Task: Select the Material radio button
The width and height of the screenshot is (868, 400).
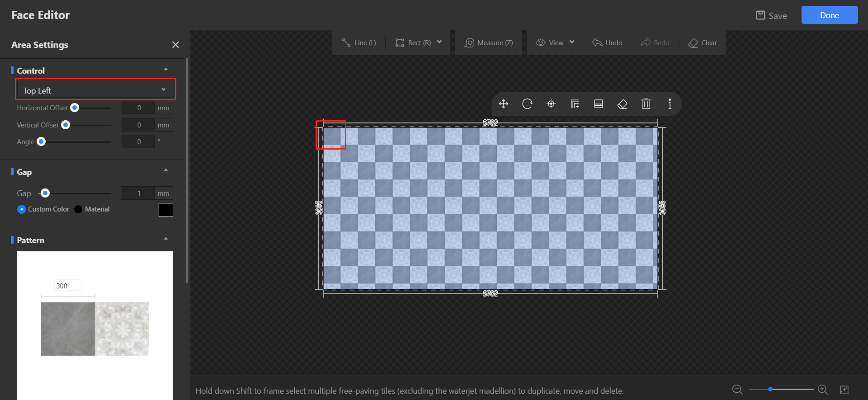Action: 78,209
